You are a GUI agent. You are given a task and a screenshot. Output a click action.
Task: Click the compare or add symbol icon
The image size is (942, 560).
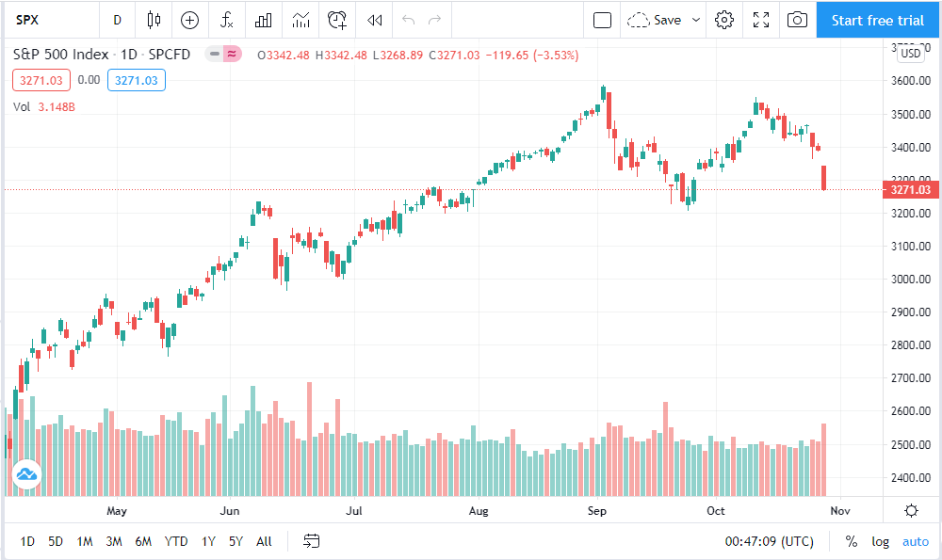pos(190,21)
